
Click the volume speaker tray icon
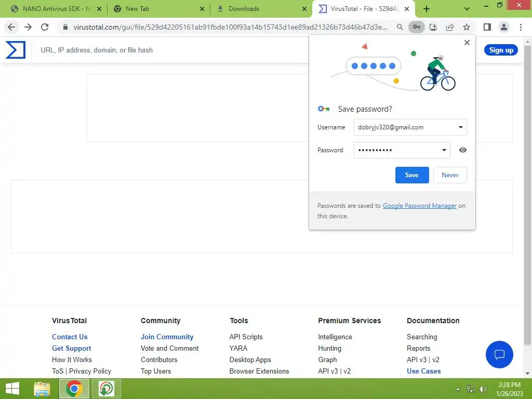click(483, 389)
